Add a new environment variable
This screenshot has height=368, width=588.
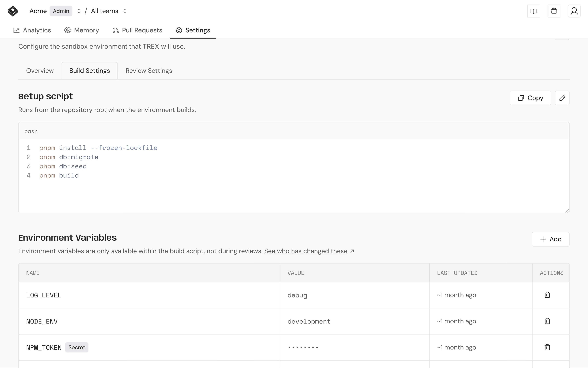(x=550, y=239)
